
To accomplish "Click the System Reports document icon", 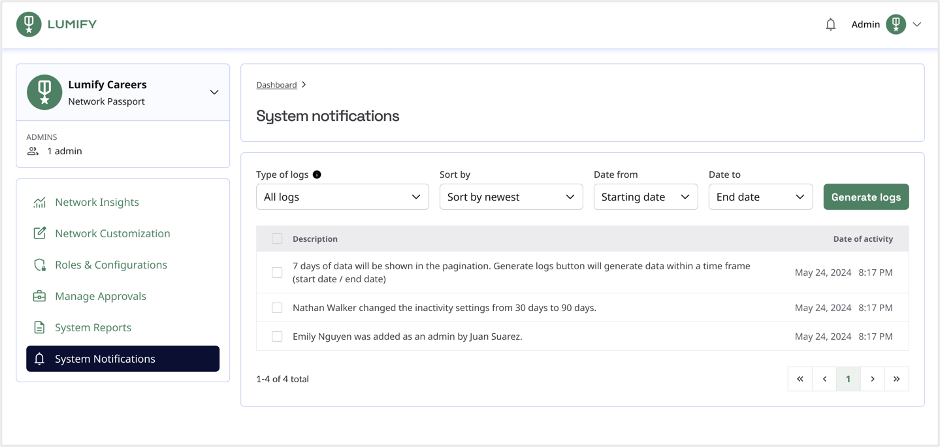I will point(40,327).
